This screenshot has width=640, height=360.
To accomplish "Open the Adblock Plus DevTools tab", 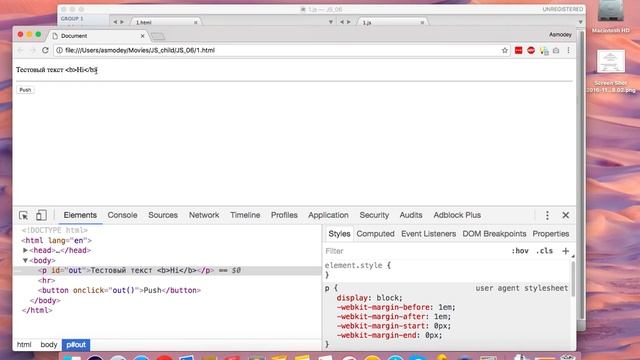I will pyautogui.click(x=457, y=215).
